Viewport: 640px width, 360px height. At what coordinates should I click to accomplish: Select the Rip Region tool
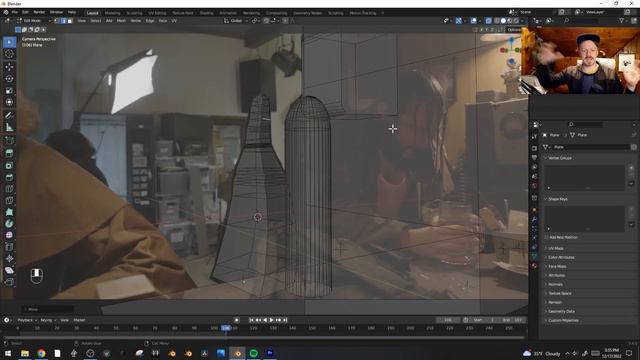9,282
